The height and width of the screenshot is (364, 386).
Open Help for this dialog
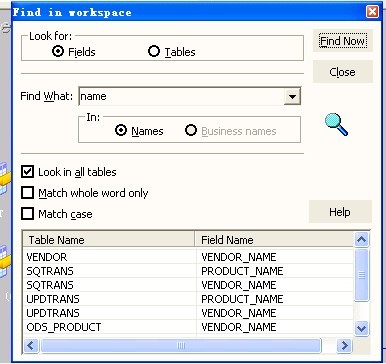pos(340,212)
